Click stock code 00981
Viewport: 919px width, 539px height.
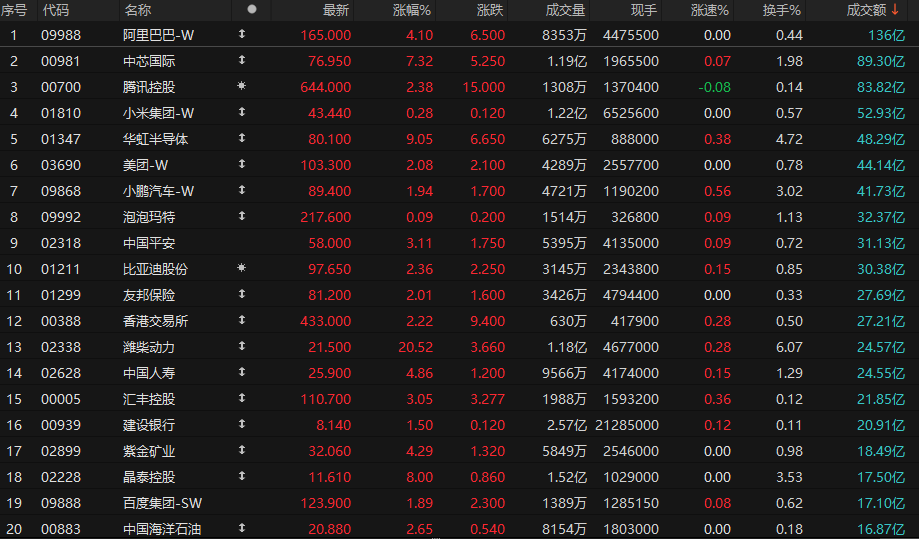tap(61, 61)
